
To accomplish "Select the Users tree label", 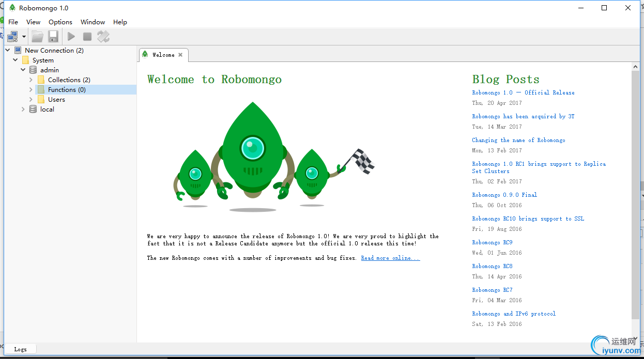I will pos(56,100).
